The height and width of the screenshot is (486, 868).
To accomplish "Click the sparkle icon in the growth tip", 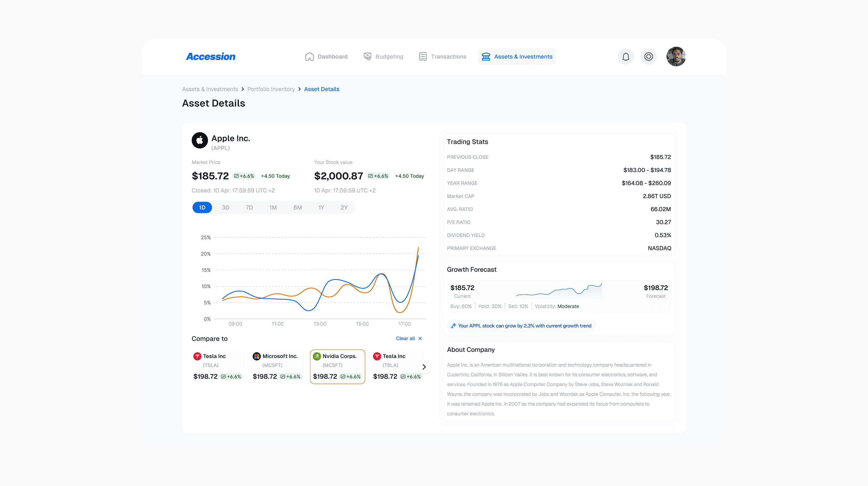I will [x=453, y=326].
